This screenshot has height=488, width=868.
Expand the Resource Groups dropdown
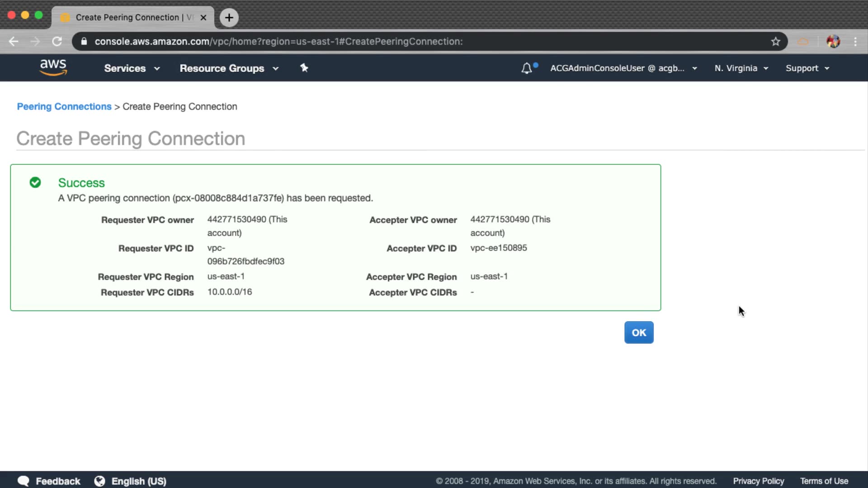[229, 68]
